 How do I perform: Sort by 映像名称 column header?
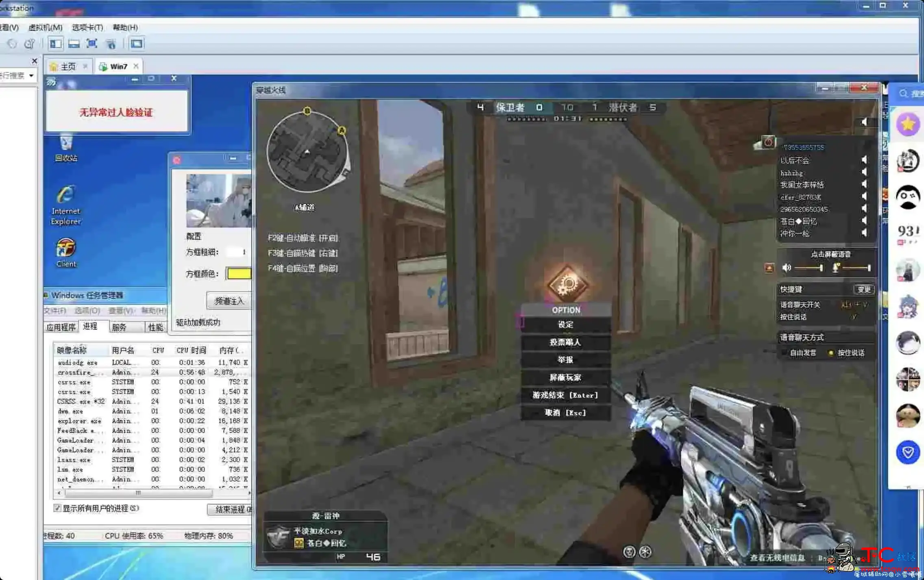point(81,350)
